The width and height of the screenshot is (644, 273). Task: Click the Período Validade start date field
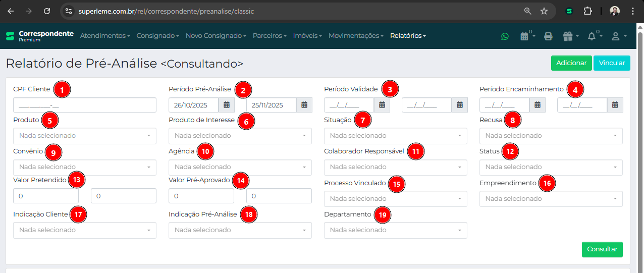point(349,105)
